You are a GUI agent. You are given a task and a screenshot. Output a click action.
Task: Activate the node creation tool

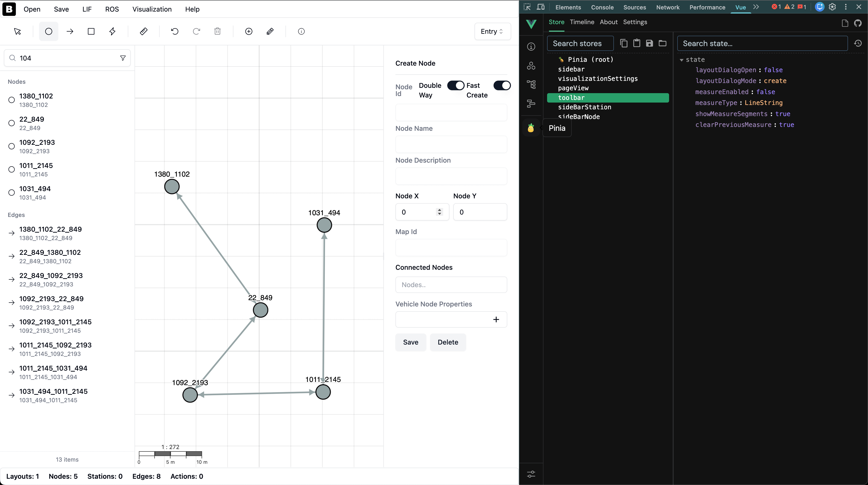pyautogui.click(x=48, y=31)
